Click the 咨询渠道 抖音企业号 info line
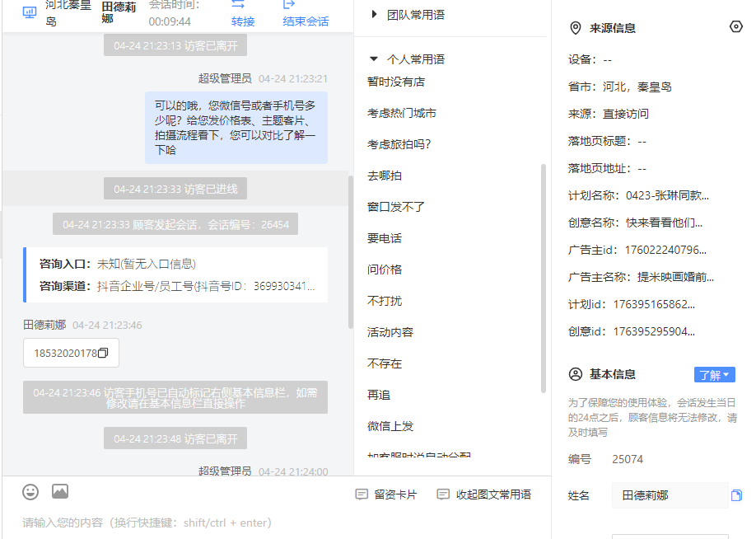756x539 pixels. [177, 286]
